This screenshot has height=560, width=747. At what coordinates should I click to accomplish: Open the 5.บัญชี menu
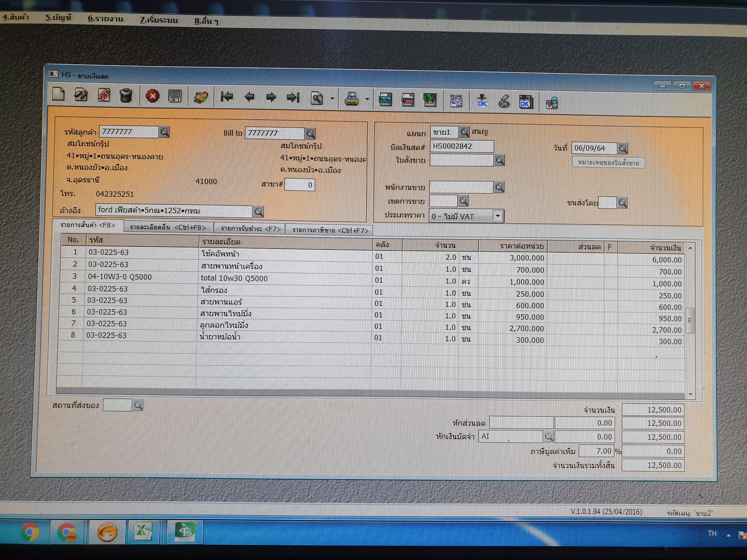pos(58,18)
